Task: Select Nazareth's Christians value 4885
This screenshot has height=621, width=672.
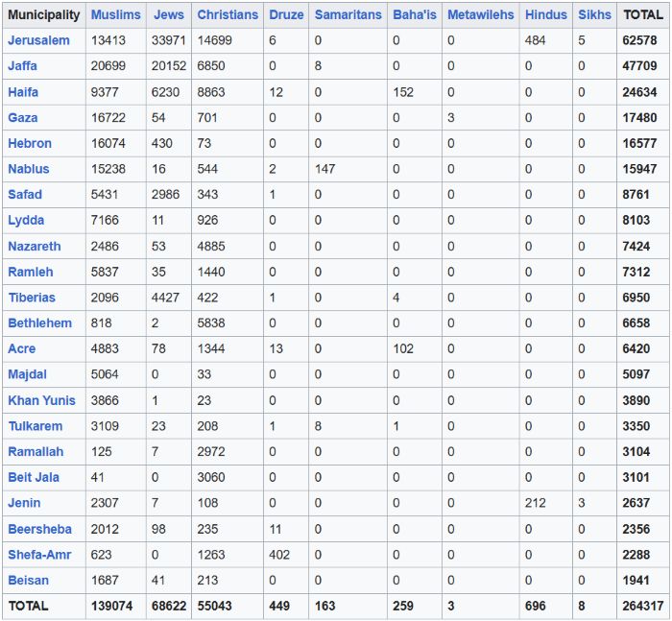Action: [x=211, y=247]
